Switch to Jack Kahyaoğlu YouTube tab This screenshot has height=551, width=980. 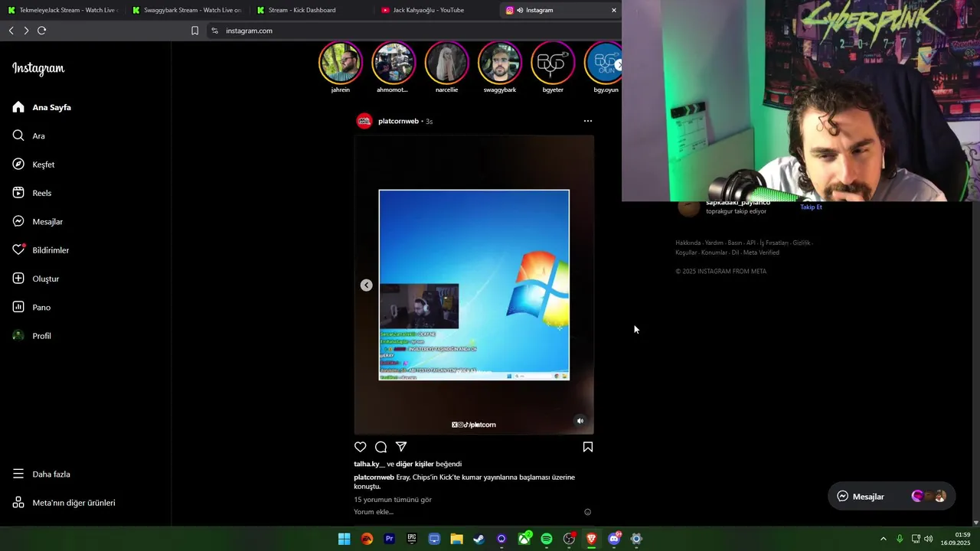435,10
